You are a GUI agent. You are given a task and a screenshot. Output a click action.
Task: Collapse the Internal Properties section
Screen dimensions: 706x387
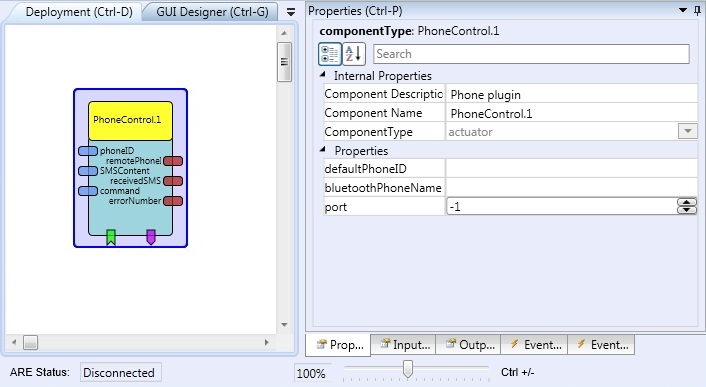pyautogui.click(x=322, y=75)
